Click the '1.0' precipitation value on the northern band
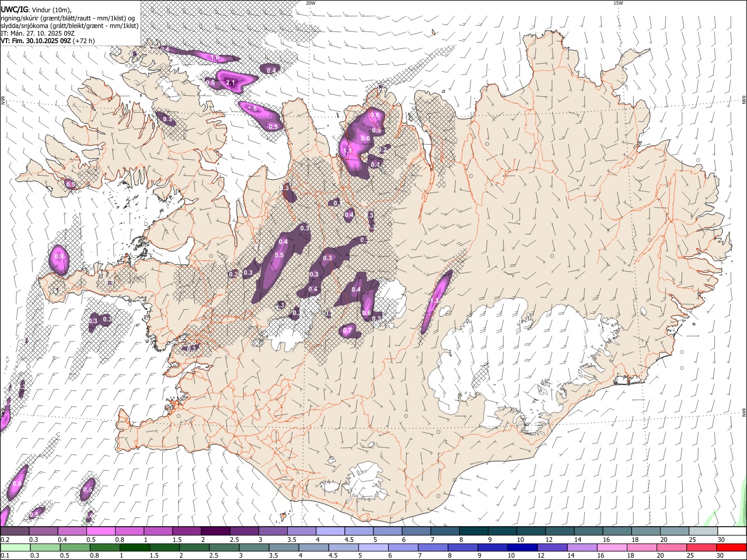The width and height of the screenshot is (747, 560). pos(215,58)
